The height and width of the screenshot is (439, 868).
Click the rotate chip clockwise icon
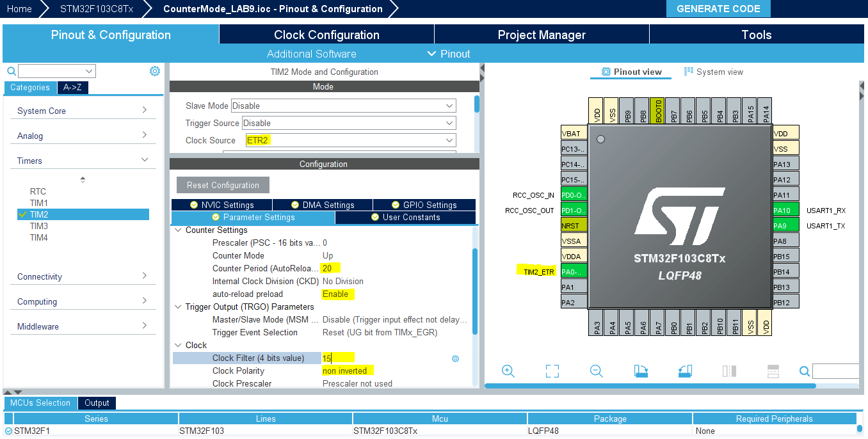coord(641,371)
